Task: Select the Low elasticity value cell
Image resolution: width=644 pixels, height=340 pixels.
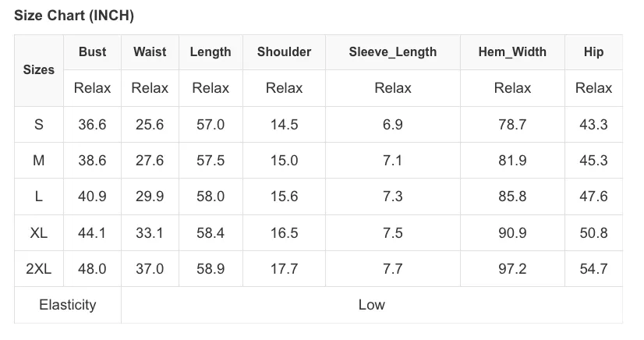Action: tap(372, 305)
